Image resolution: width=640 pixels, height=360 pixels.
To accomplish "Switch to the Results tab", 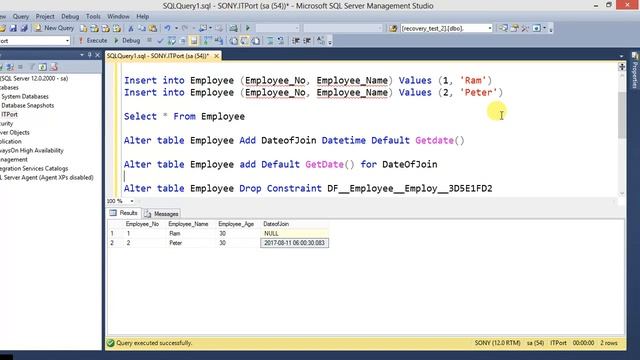I will tap(124, 213).
